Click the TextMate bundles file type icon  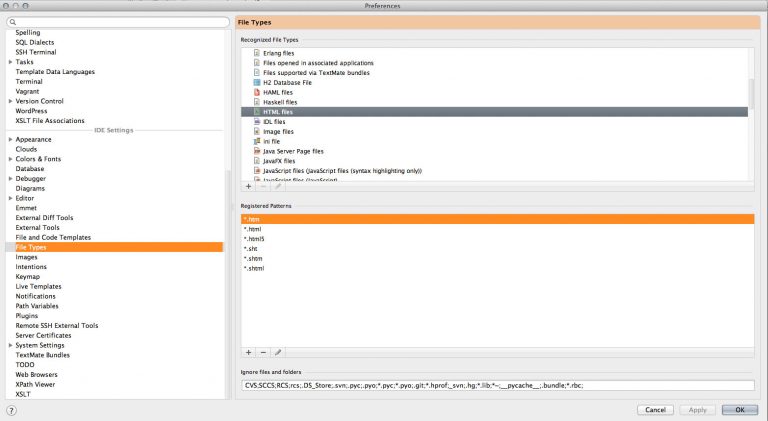click(257, 72)
